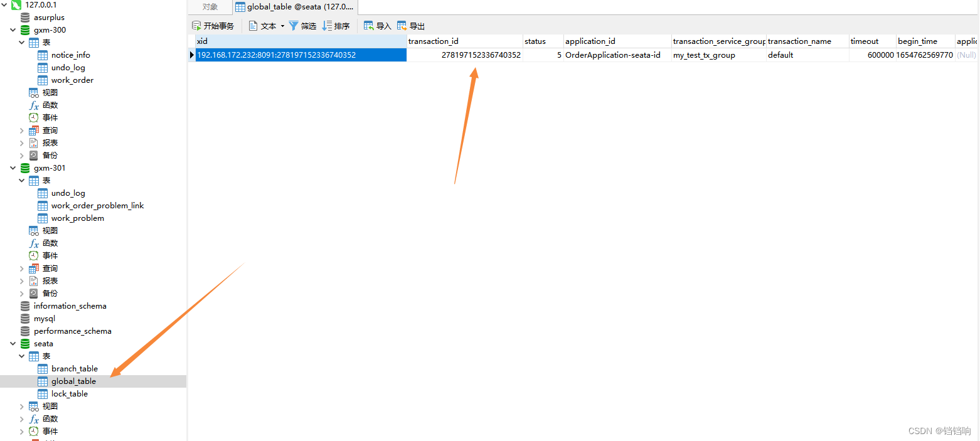Screen dimensions: 980x441
Task: Collapse the gxm-301 database node
Action: pos(13,168)
